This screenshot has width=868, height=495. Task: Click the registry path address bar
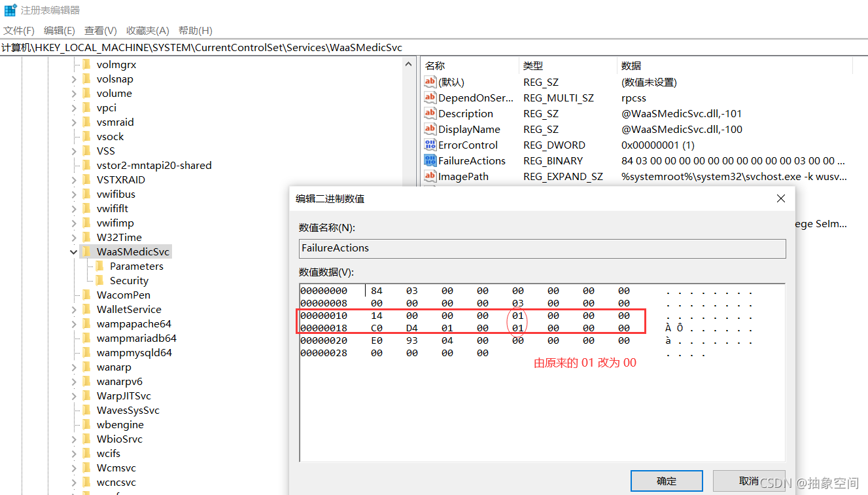434,48
